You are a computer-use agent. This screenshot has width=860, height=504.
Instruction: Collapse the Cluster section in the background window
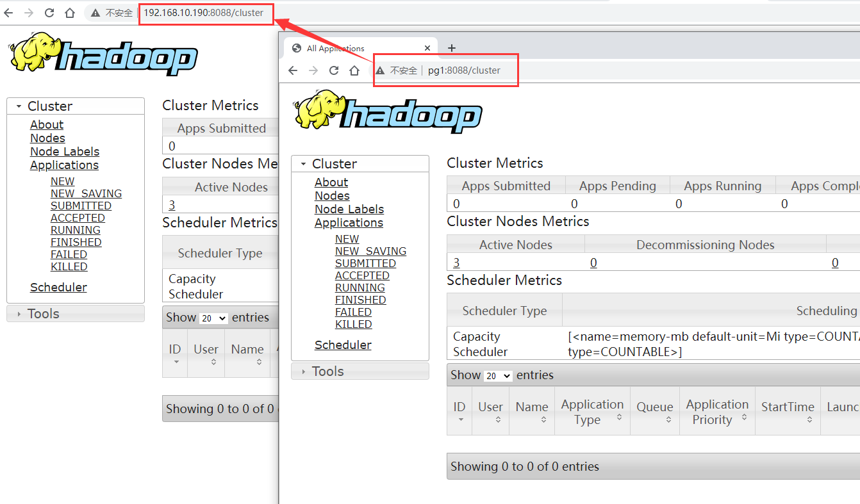tap(76, 106)
